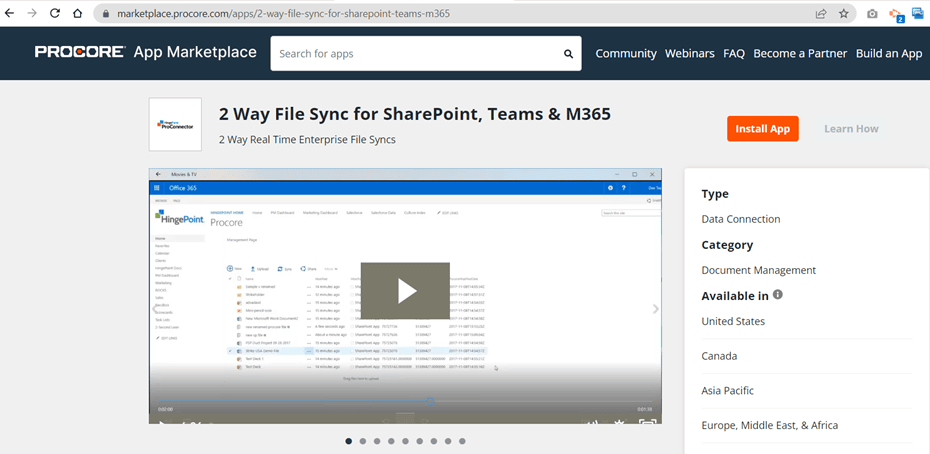Viewport: 930px width, 454px height.
Task: Bookmark this page with star icon
Action: 844,14
